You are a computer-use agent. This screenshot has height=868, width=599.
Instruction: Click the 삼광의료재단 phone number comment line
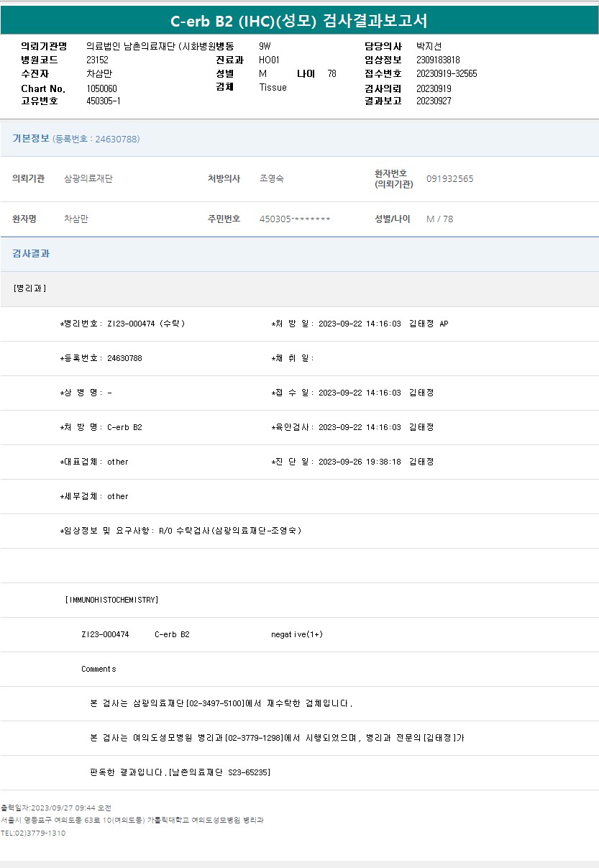click(x=221, y=703)
